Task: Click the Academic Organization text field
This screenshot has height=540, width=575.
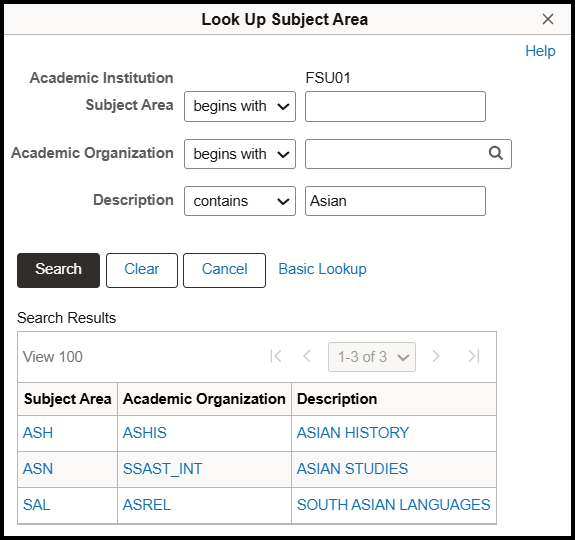Action: point(408,154)
